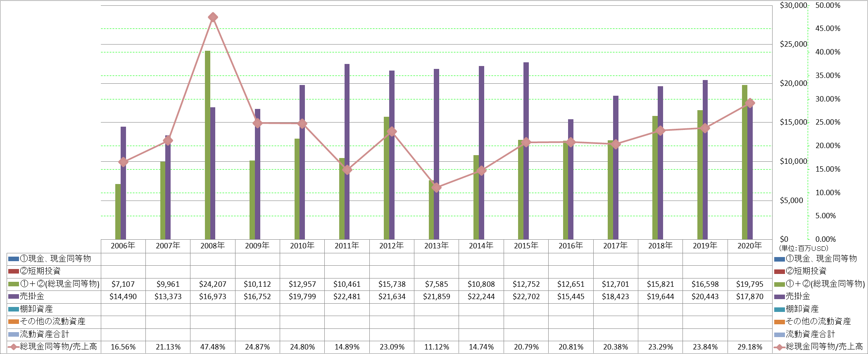Click the purple 売掛金 bar for 2015年

[526, 151]
